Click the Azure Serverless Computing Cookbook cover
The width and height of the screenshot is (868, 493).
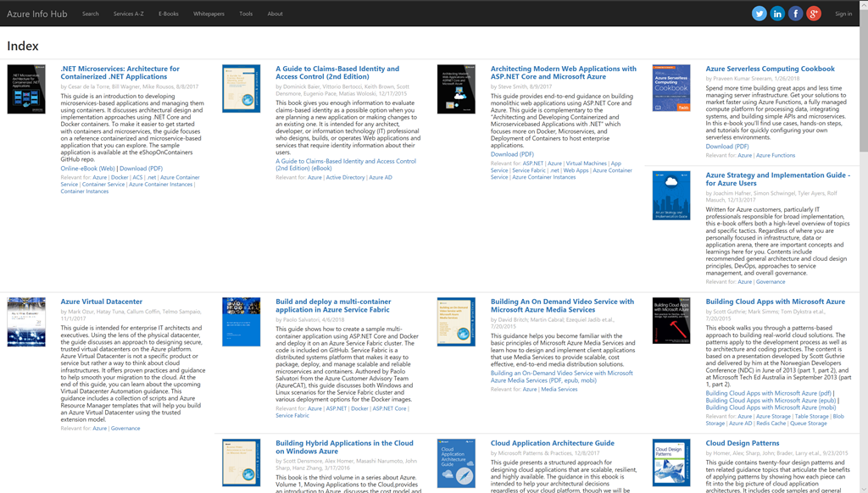(x=670, y=89)
